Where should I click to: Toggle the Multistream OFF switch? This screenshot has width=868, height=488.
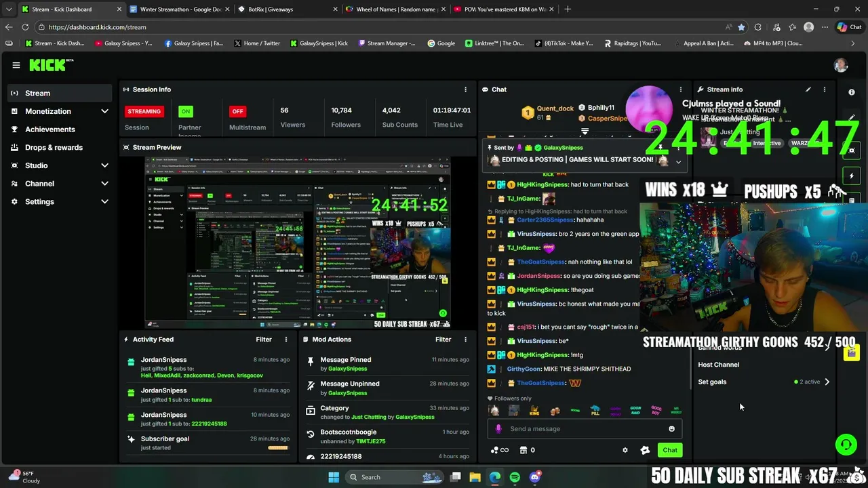[237, 111]
